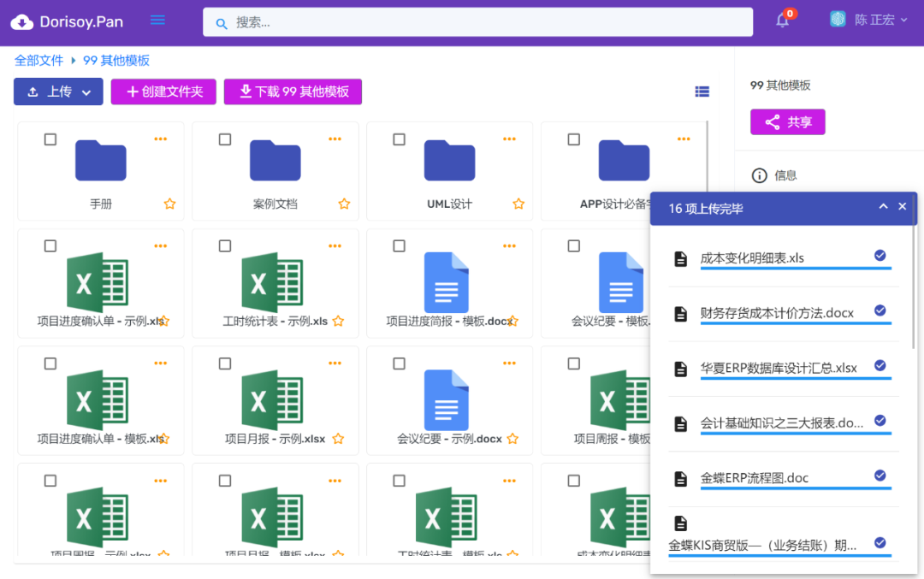
Task: Select 会计基础知识之三大报表 upload entry
Action: tap(783, 423)
